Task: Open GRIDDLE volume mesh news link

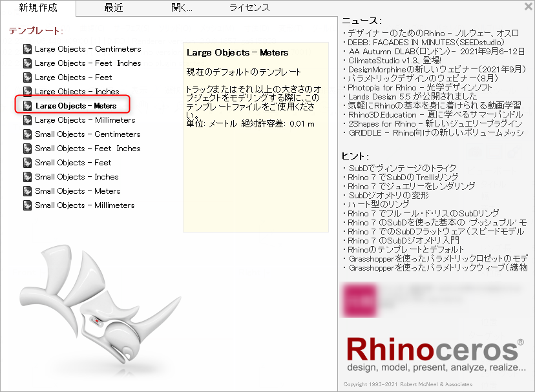Action: click(436, 133)
